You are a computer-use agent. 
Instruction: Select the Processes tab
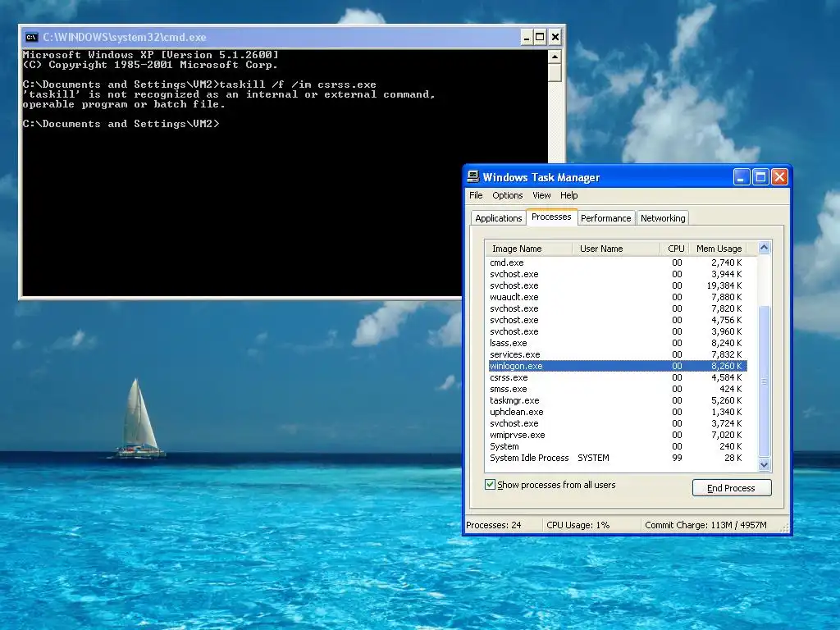point(551,217)
